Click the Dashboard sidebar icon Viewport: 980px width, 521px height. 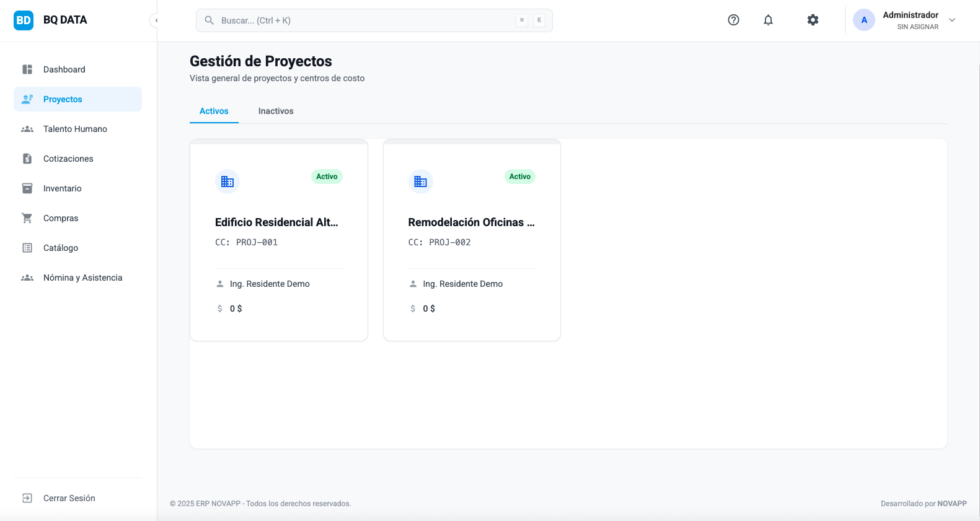[x=27, y=69]
